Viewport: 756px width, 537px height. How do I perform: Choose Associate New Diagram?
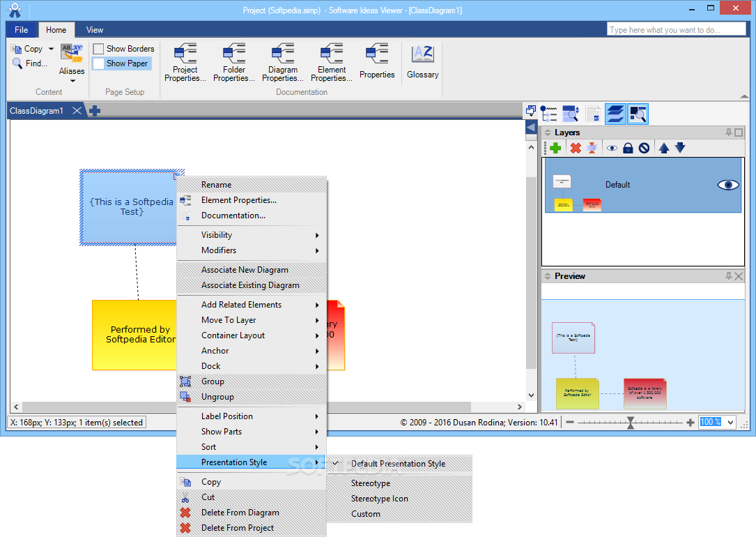click(x=252, y=270)
